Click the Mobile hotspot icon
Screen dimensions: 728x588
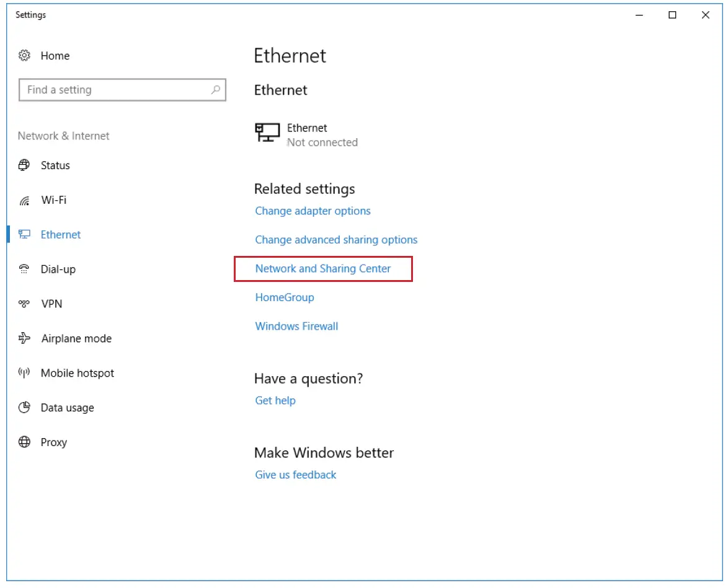tap(24, 373)
